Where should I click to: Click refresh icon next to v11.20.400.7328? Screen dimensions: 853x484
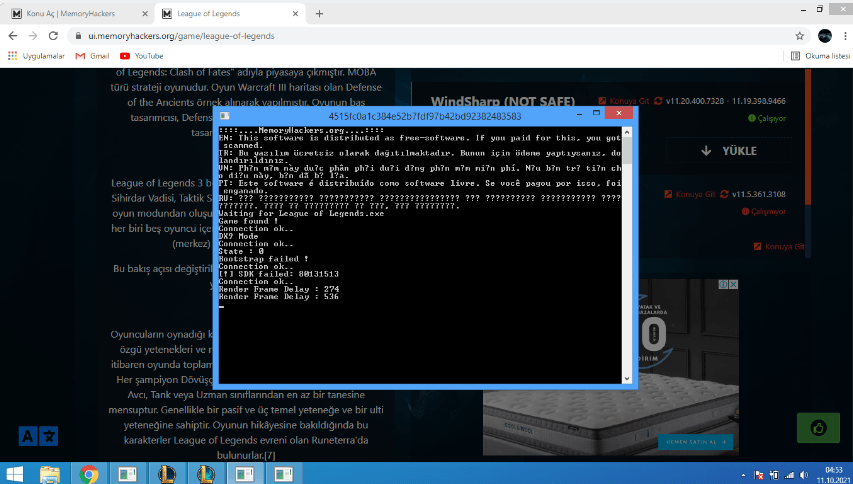coord(658,101)
